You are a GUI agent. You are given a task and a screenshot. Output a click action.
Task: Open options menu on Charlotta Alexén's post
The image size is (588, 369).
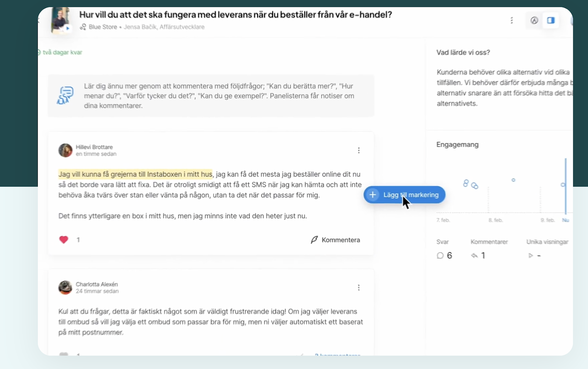pos(359,287)
